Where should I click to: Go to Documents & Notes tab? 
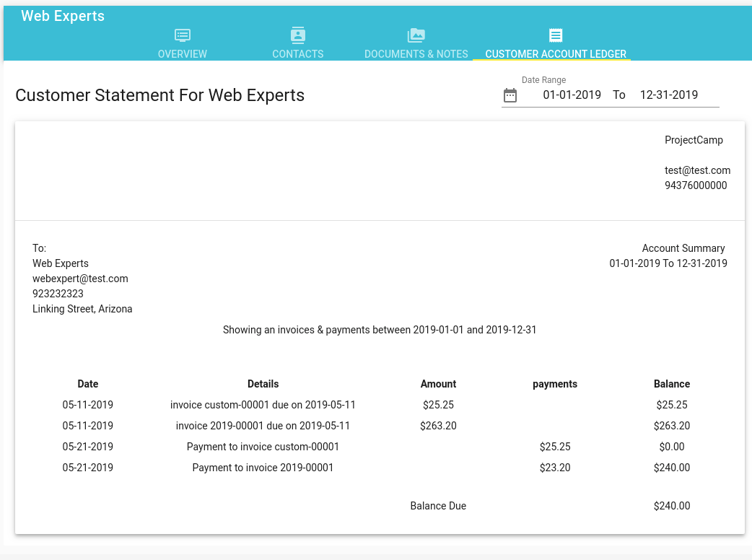tap(416, 54)
